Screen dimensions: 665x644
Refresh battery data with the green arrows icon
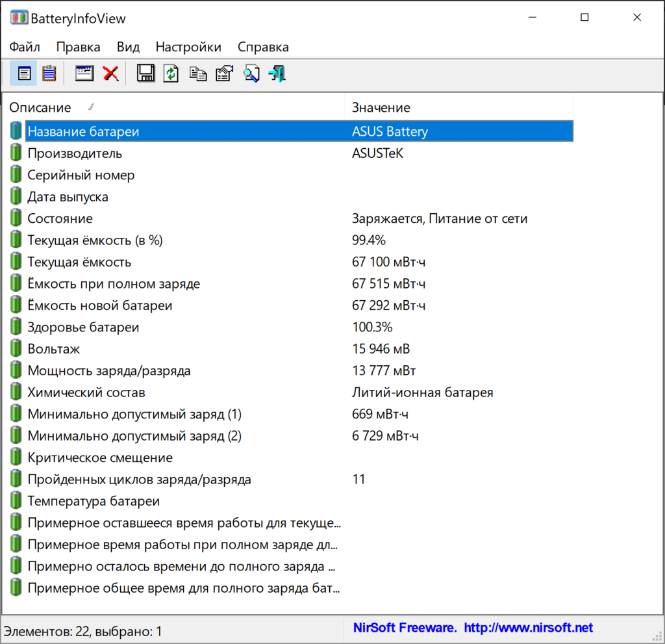(171, 74)
